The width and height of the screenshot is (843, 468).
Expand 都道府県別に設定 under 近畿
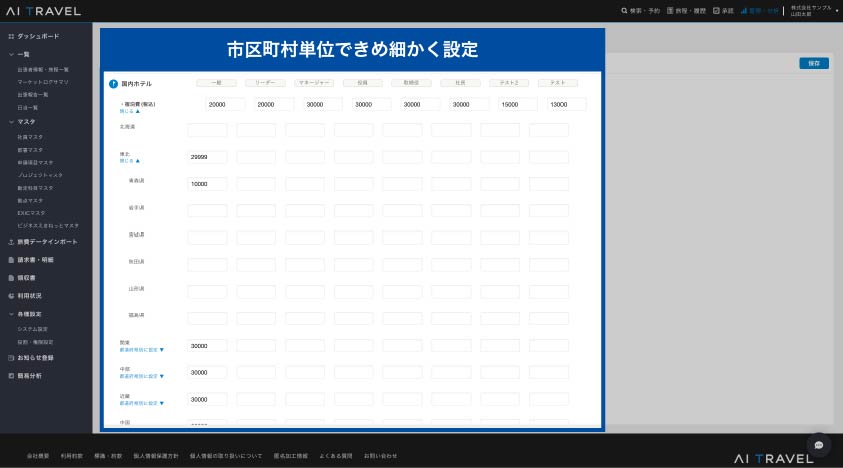tap(141, 403)
